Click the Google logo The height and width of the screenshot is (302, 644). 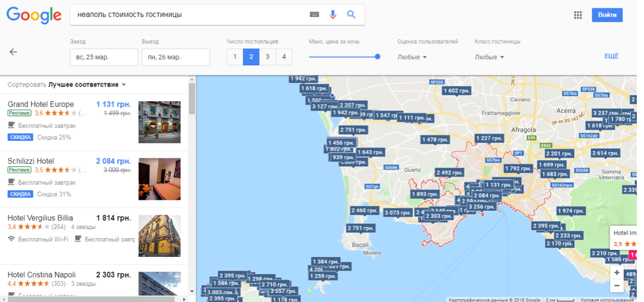[34, 16]
